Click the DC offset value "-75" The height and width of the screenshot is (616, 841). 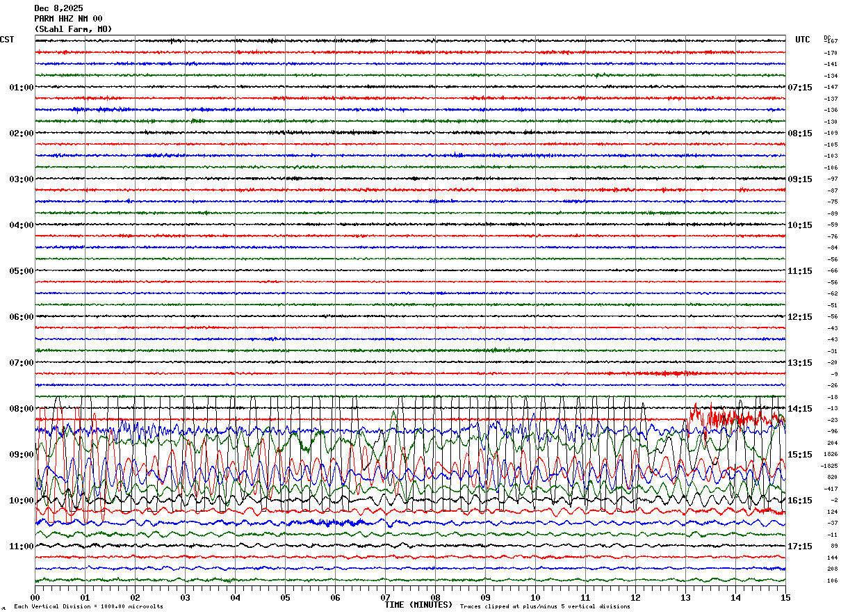click(x=832, y=202)
